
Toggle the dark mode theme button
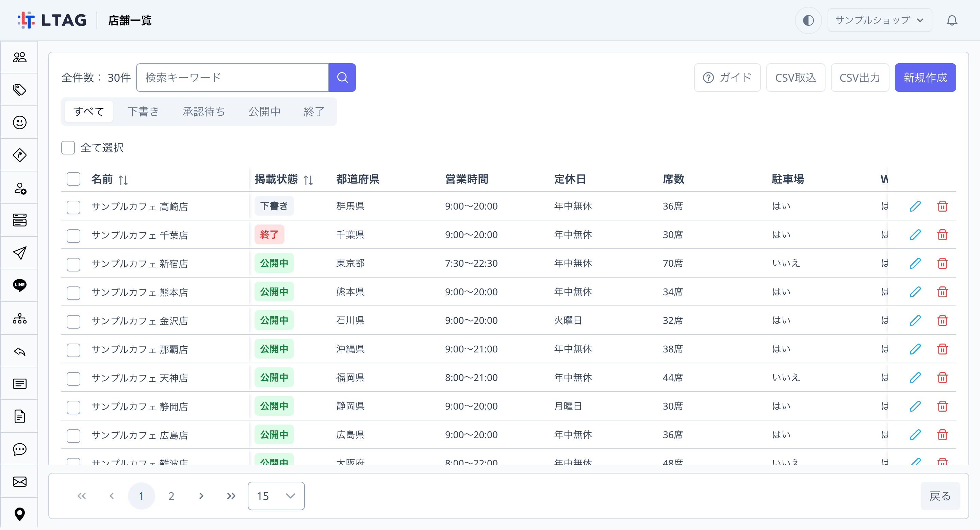808,20
